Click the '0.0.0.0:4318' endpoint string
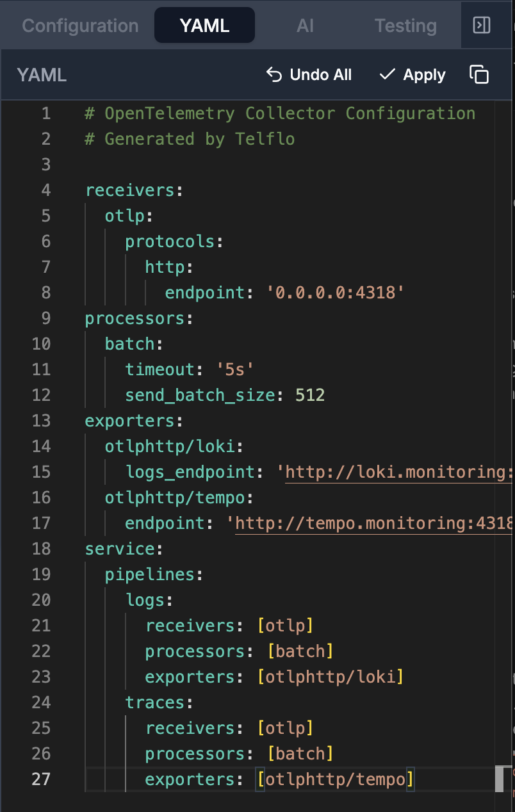This screenshot has height=812, width=515. (335, 293)
